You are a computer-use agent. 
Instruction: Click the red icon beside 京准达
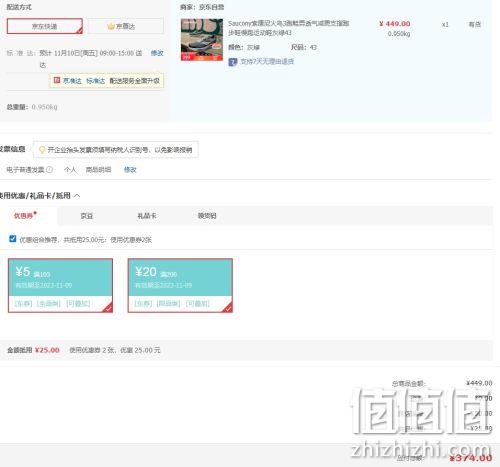click(57, 80)
